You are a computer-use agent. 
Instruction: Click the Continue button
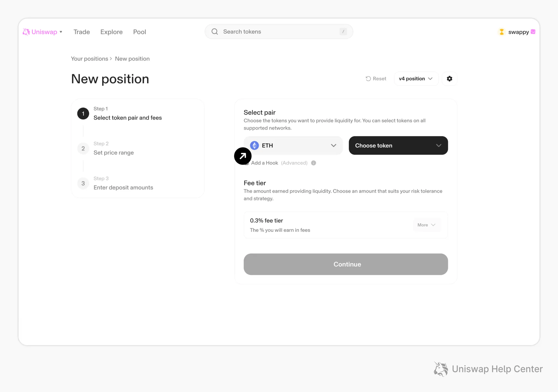tap(346, 264)
